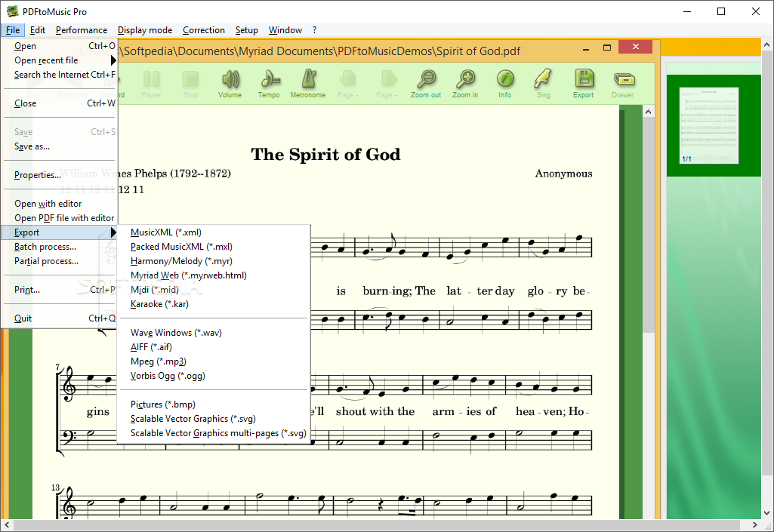774x532 pixels.
Task: Choose Partial process...
Action: pos(59,260)
